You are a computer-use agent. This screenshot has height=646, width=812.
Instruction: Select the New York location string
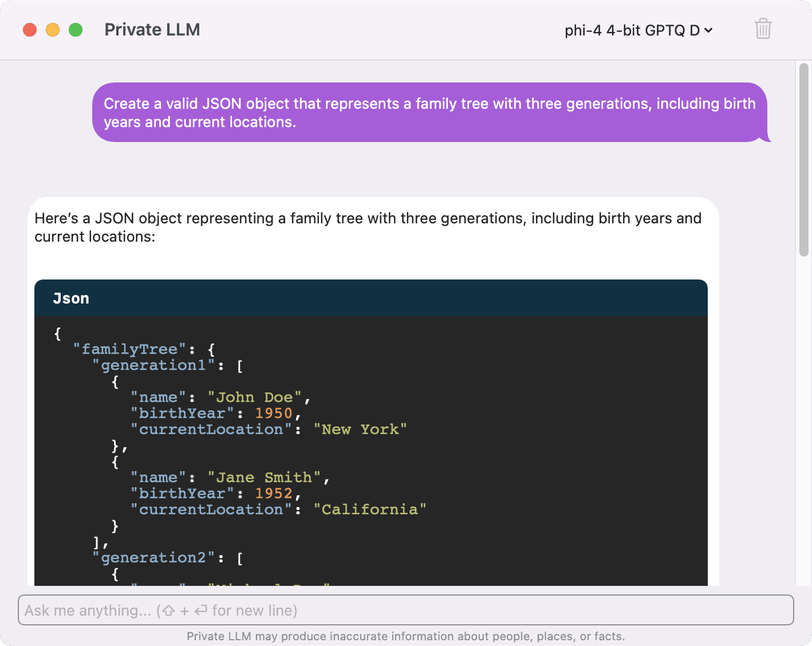[x=361, y=429]
